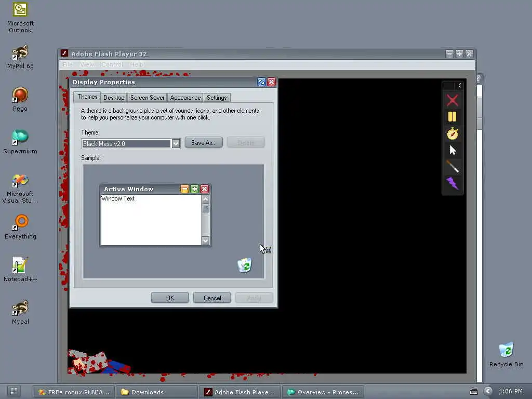Click the red X tool in game toolbar

point(453,100)
